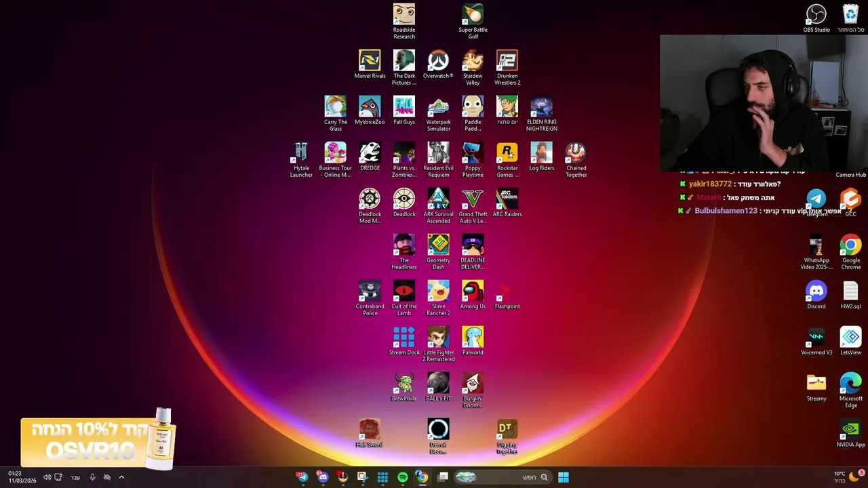Open the Contraband Police shortcut

click(370, 298)
